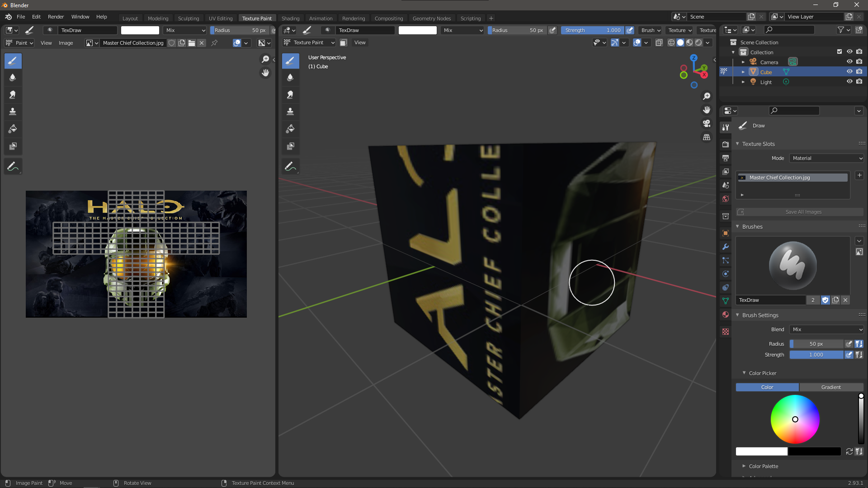Expand the Camera item in the outliner
The image size is (868, 488).
pos(744,62)
